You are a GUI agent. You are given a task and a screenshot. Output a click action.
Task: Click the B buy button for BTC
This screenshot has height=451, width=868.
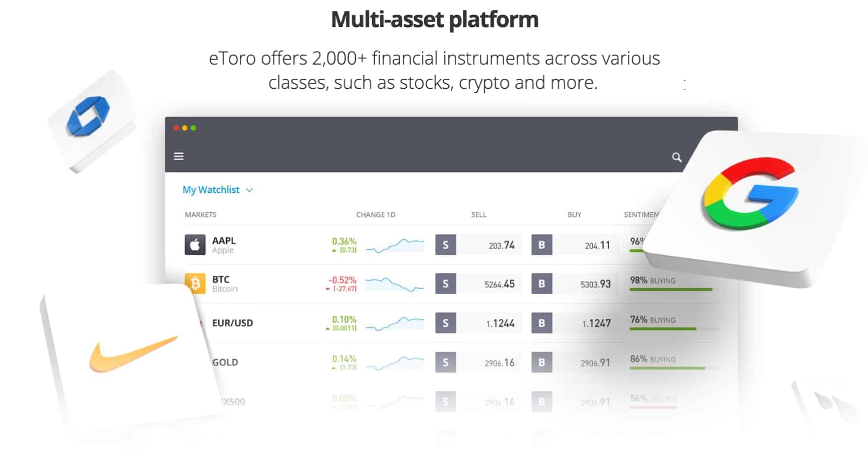541,284
